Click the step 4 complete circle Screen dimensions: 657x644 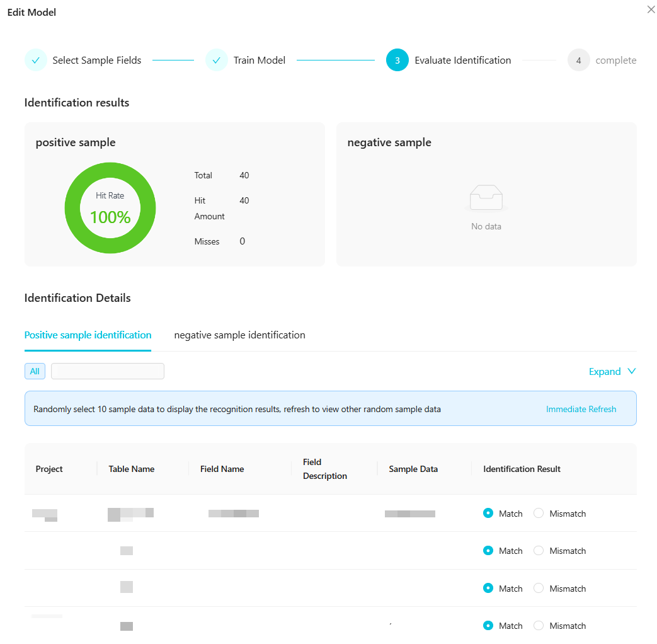point(578,60)
